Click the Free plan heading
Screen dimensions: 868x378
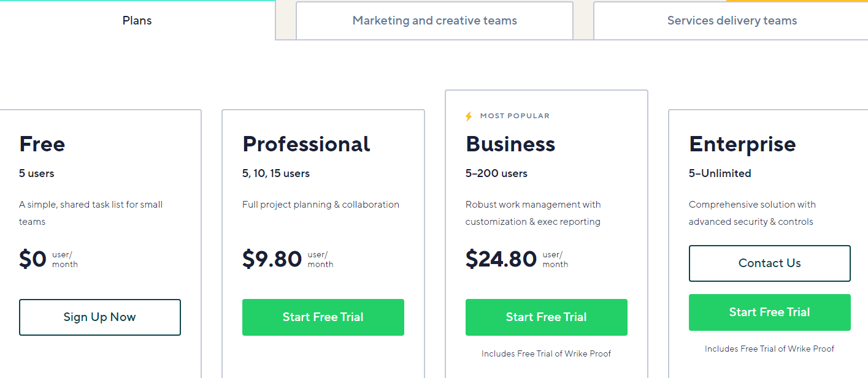(x=42, y=144)
